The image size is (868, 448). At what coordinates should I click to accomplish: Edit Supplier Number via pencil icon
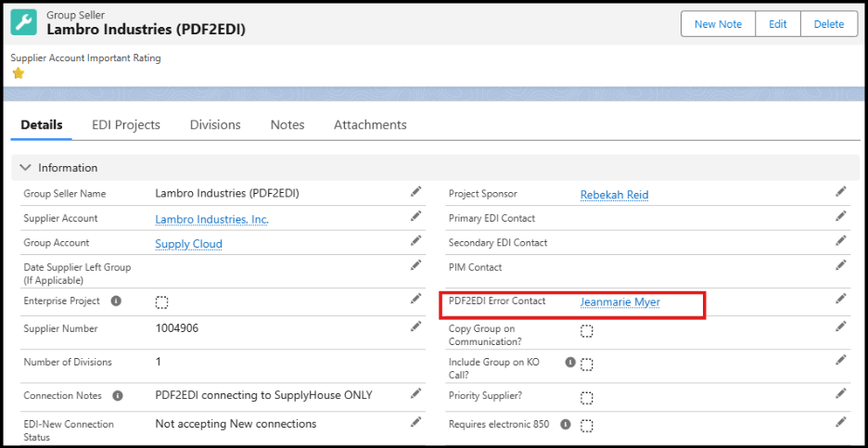(x=415, y=326)
